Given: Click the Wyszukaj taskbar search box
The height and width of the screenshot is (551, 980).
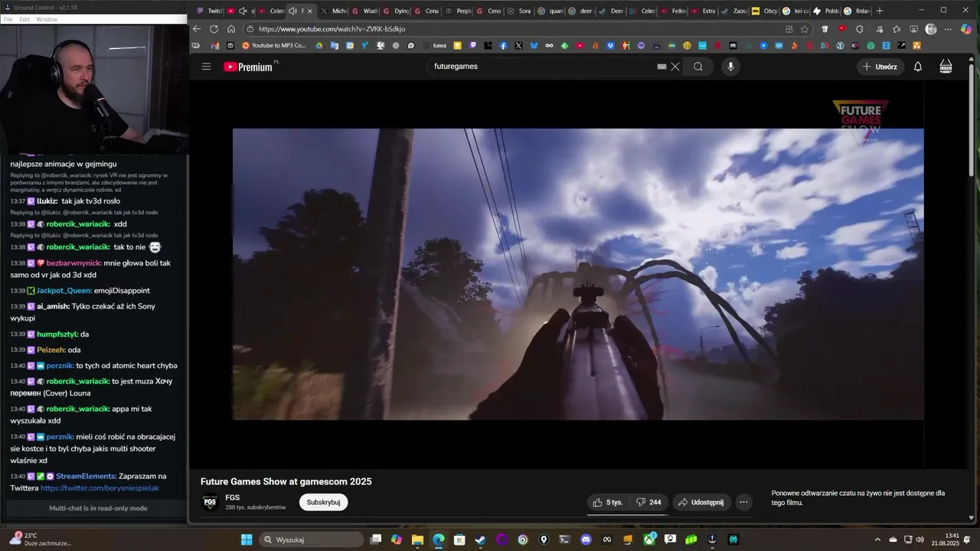Looking at the screenshot, I should click(311, 540).
